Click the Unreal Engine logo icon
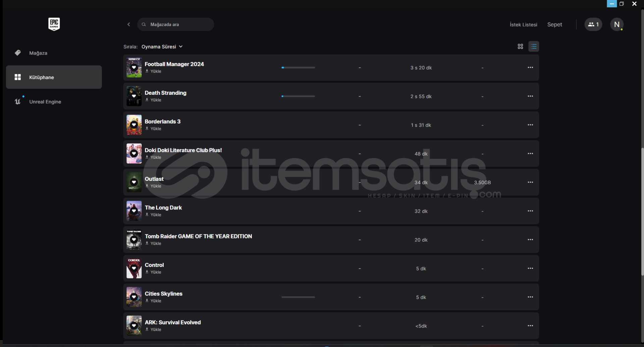Image resolution: width=644 pixels, height=347 pixels. [x=18, y=101]
